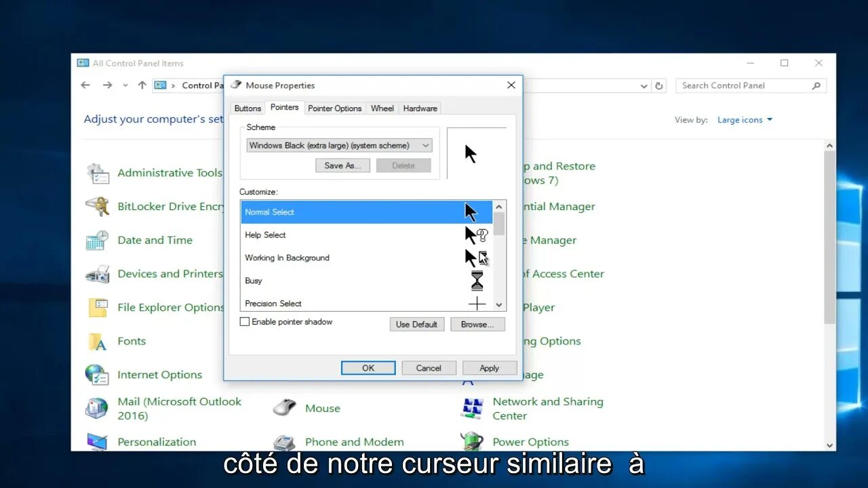Open the Administrative Tools icon
Image resolution: width=868 pixels, height=488 pixels.
98,173
